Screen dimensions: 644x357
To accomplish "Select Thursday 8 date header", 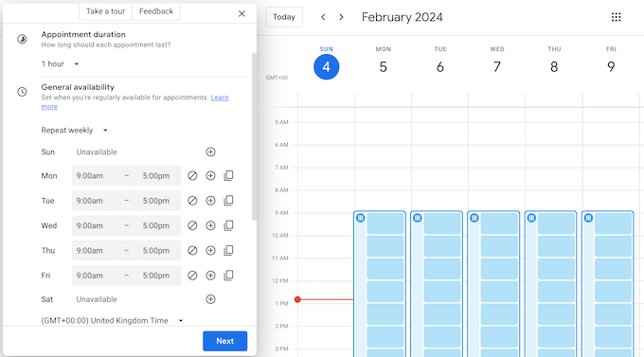I will tap(554, 66).
